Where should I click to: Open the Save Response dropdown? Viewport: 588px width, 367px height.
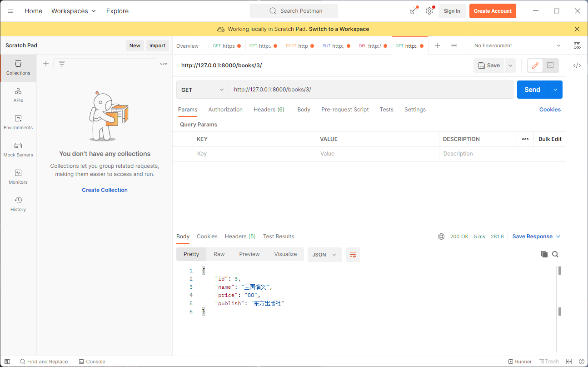(x=536, y=236)
